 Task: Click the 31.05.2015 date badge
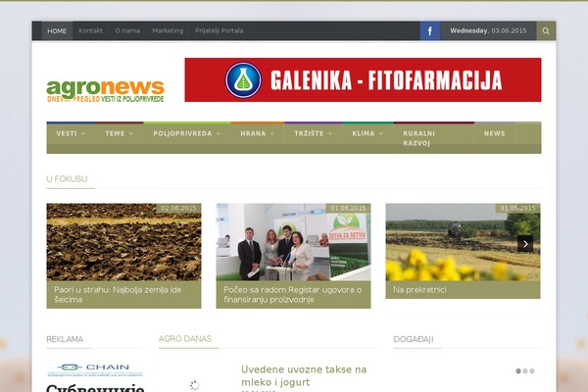pyautogui.click(x=517, y=208)
